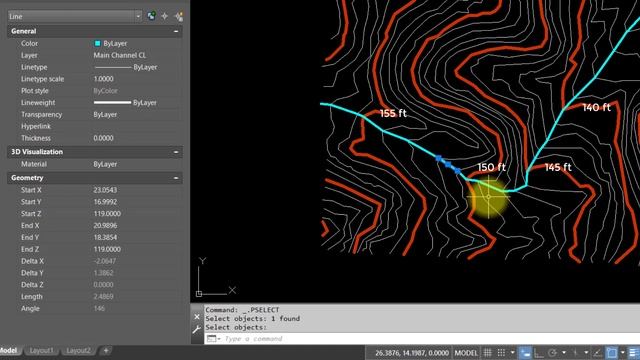Open the recent commands dropdown icon
The height and width of the screenshot is (360, 640).
coord(213,339)
